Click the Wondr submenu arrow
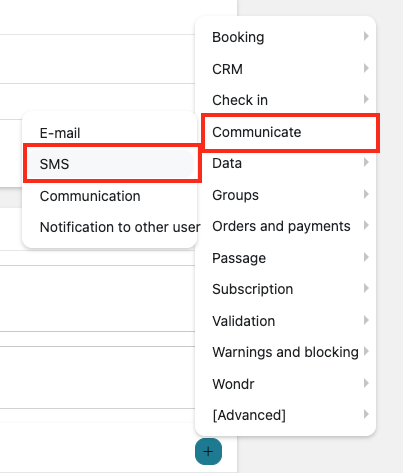The image size is (403, 473). click(366, 383)
